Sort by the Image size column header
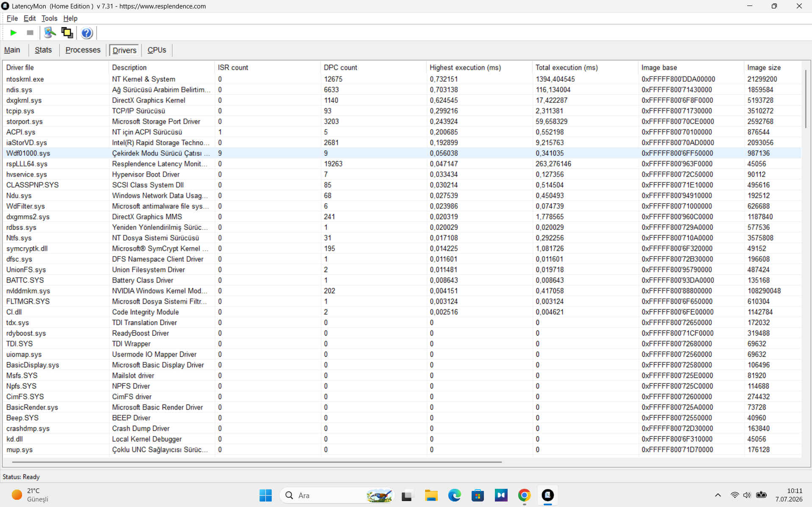The image size is (812, 507). [x=773, y=67]
